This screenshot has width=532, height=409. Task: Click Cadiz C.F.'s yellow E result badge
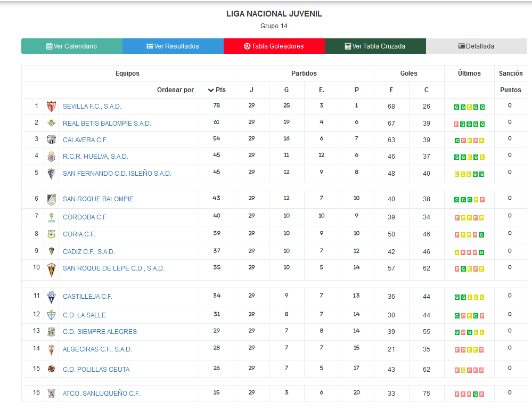(x=457, y=252)
